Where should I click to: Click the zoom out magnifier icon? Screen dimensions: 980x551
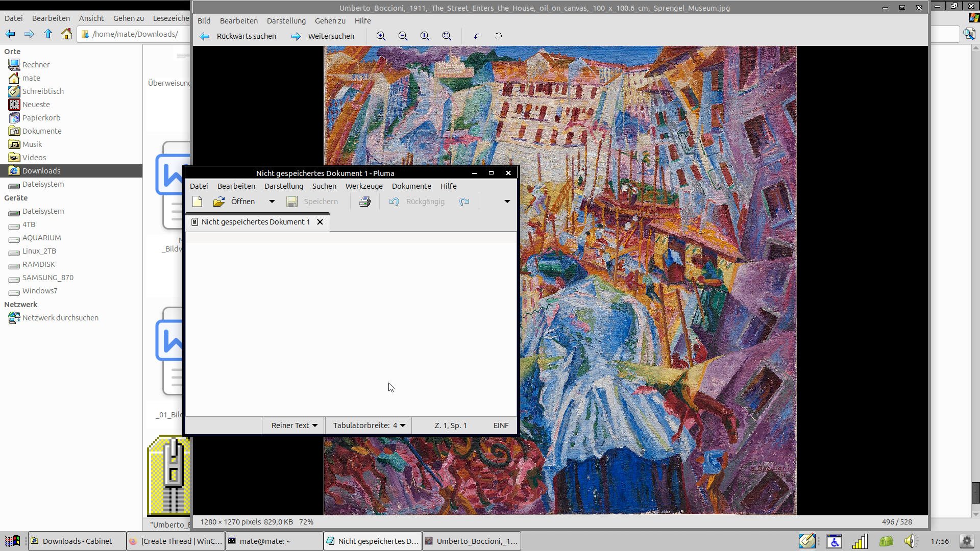point(403,36)
